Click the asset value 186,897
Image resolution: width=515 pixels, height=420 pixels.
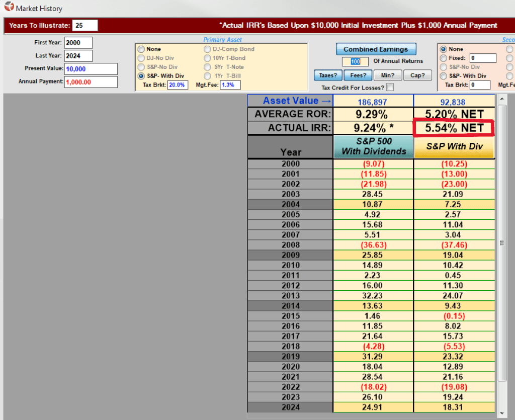[x=373, y=102]
